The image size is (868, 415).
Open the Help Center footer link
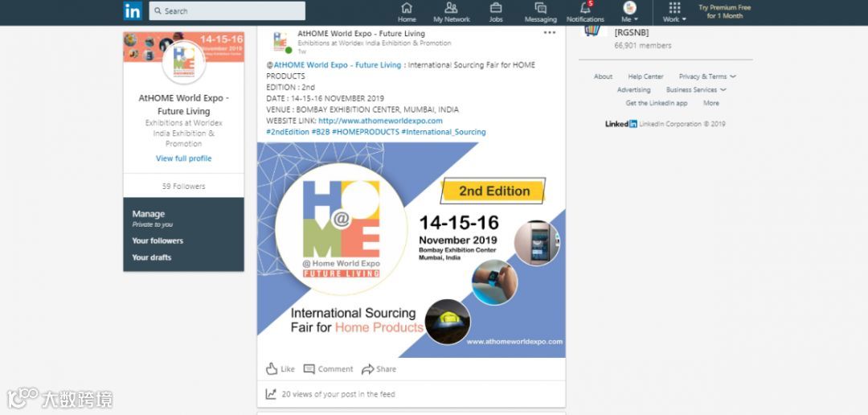pos(645,76)
